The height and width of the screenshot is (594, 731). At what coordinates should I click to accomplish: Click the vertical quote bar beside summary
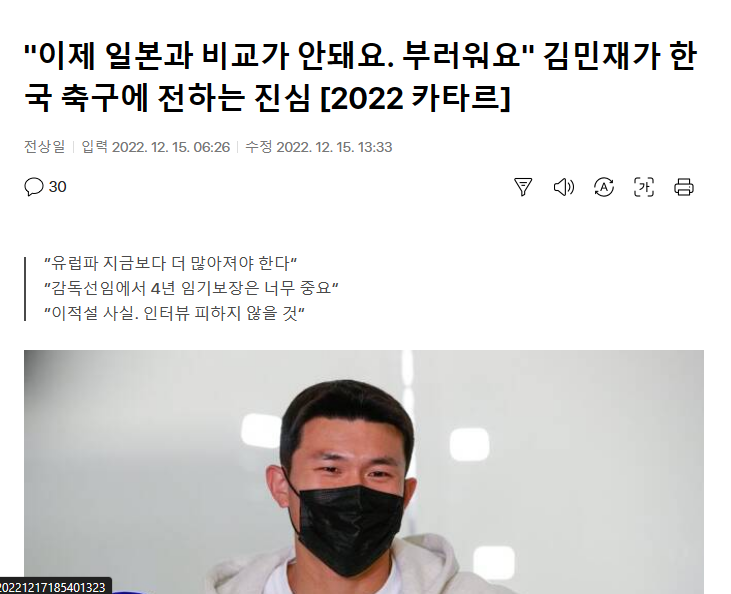click(x=25, y=289)
